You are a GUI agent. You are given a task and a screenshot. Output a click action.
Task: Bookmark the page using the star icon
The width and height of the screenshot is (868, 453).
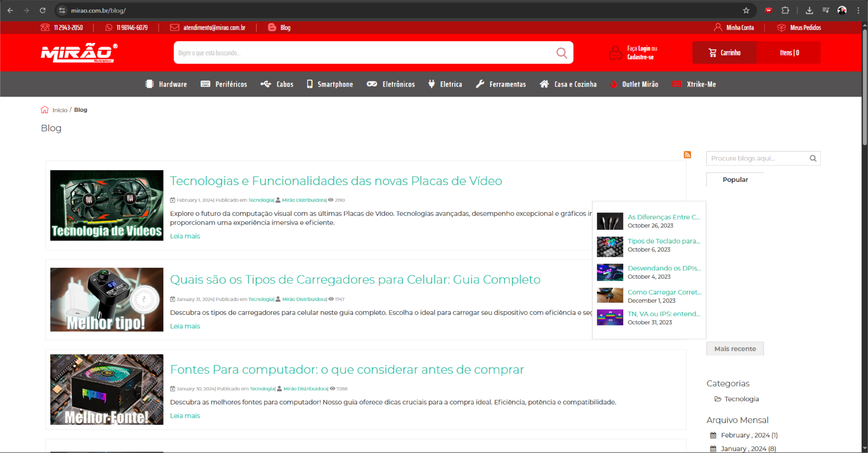746,10
